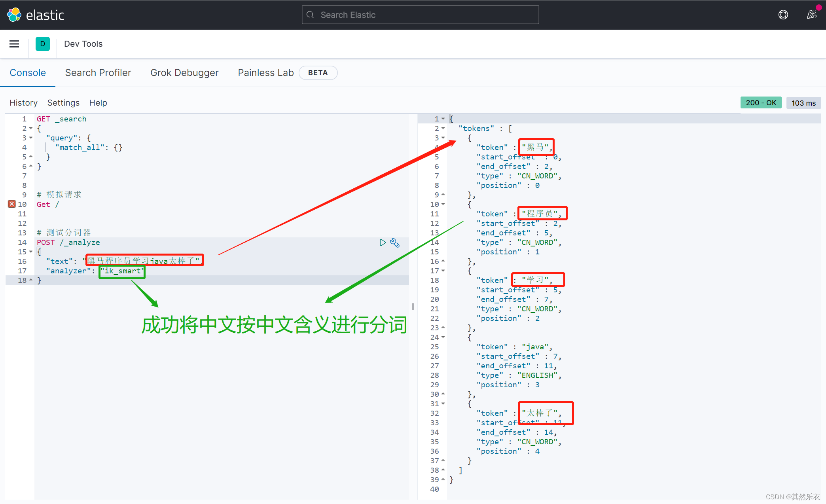Click the Elastic logo icon

coord(14,15)
